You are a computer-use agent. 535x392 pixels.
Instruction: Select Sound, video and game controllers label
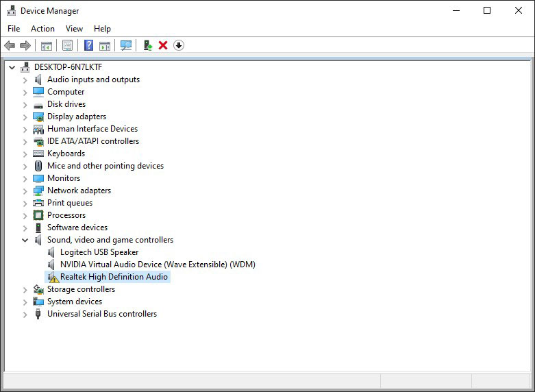(110, 240)
